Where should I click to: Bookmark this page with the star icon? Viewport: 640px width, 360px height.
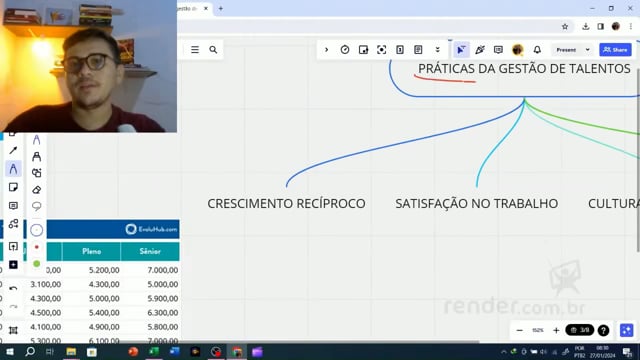565,27
